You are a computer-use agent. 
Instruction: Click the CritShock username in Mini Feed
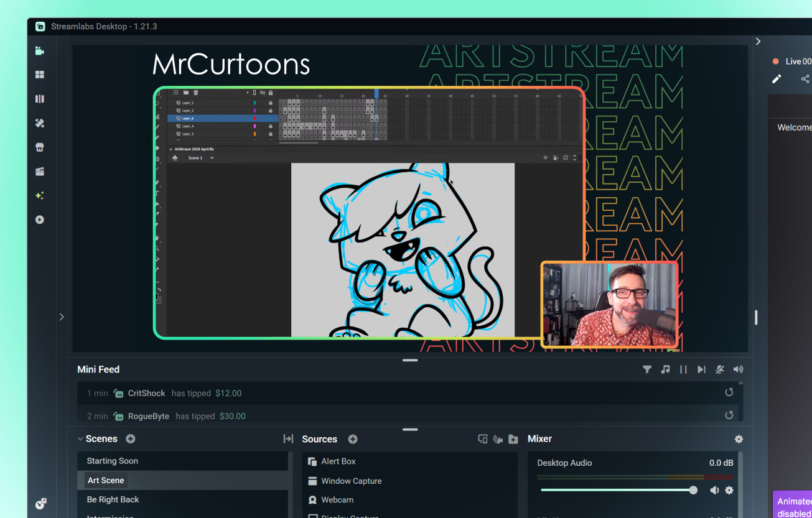[147, 393]
